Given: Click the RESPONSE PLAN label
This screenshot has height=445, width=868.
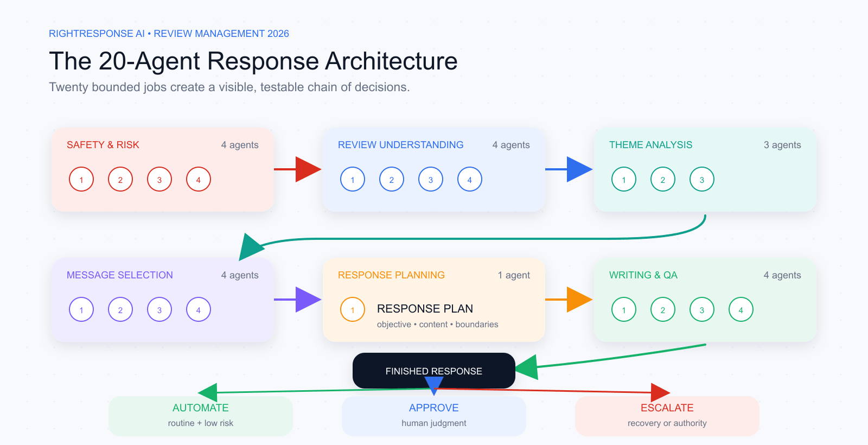Looking at the screenshot, I should [425, 309].
